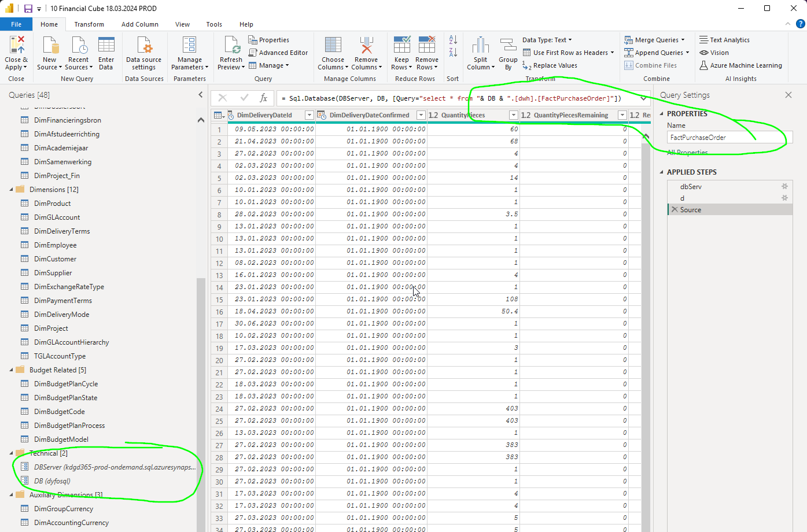The width and height of the screenshot is (807, 532).
Task: Open the New Source icon
Action: coord(50,45)
